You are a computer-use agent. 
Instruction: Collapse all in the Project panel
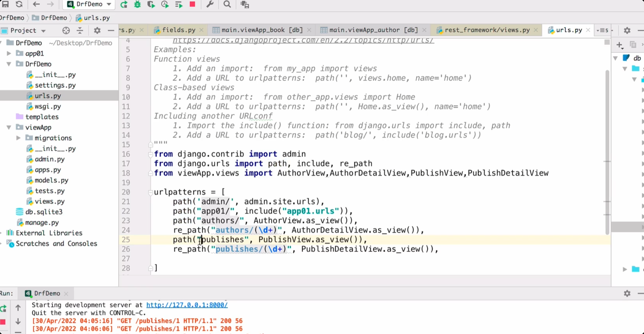point(80,31)
